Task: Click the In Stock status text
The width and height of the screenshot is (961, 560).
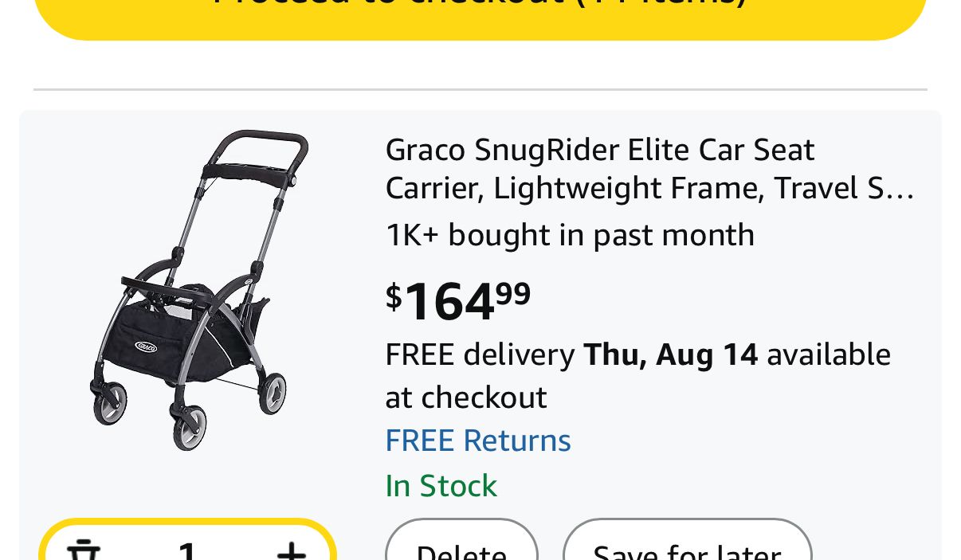Action: (441, 486)
